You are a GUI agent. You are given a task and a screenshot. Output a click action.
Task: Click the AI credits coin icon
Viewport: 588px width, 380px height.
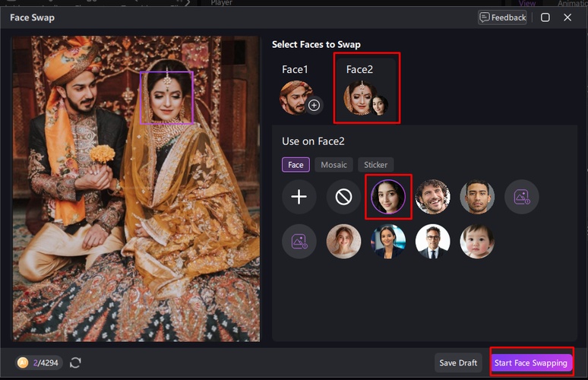[24, 363]
